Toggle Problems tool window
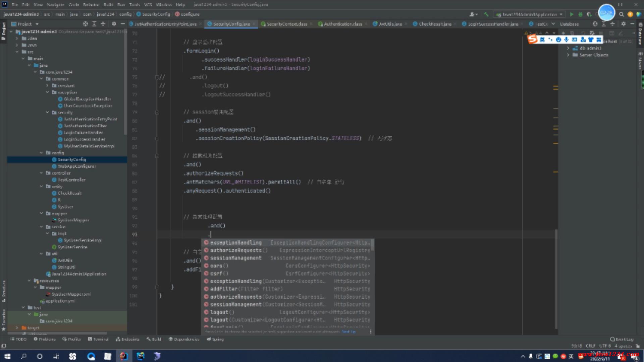Viewport: 644px width, 362px height. pos(45,339)
